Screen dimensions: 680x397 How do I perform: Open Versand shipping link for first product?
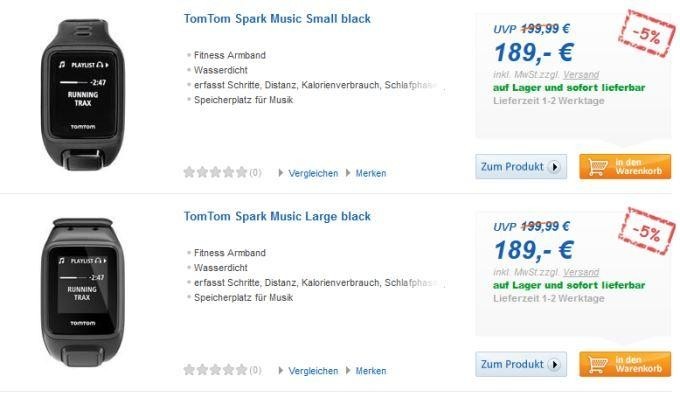coord(581,75)
